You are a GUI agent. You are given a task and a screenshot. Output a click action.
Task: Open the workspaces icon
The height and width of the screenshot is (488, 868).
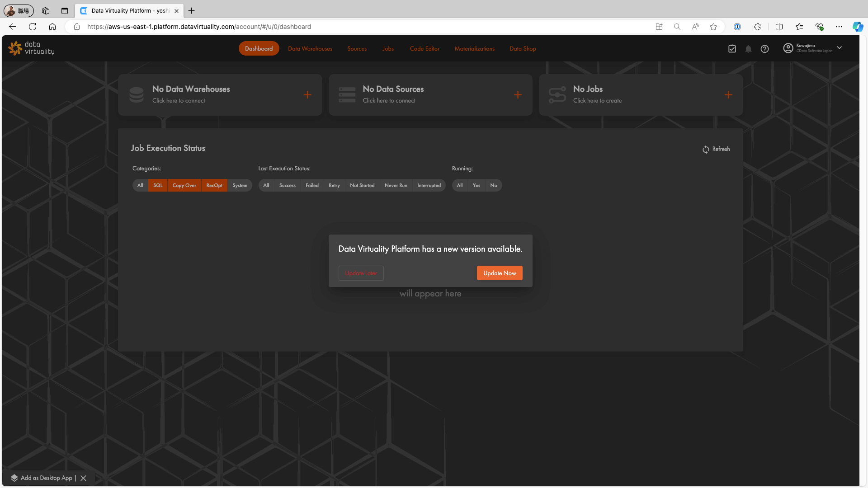46,10
